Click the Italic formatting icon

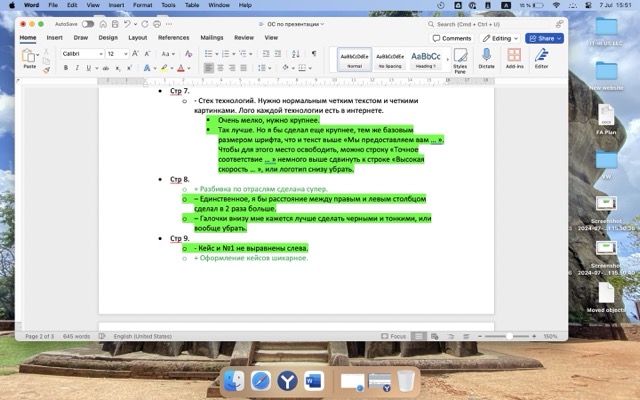click(78, 68)
